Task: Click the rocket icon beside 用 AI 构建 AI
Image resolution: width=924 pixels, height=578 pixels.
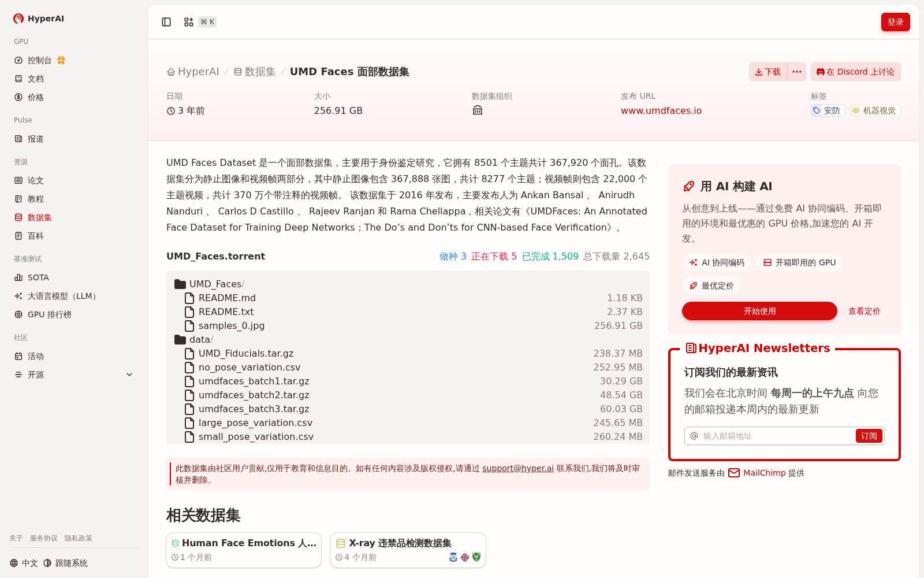Action: click(x=689, y=186)
